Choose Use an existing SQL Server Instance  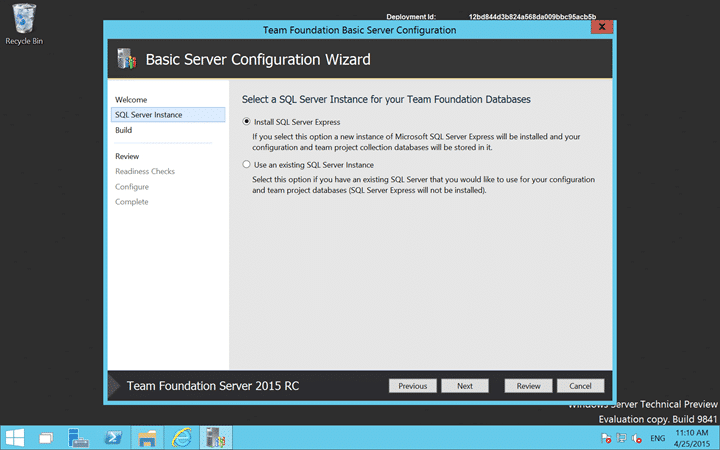[x=308, y=165]
